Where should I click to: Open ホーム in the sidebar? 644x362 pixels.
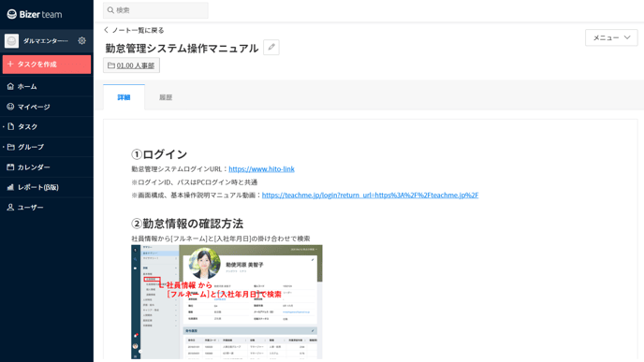47,86
